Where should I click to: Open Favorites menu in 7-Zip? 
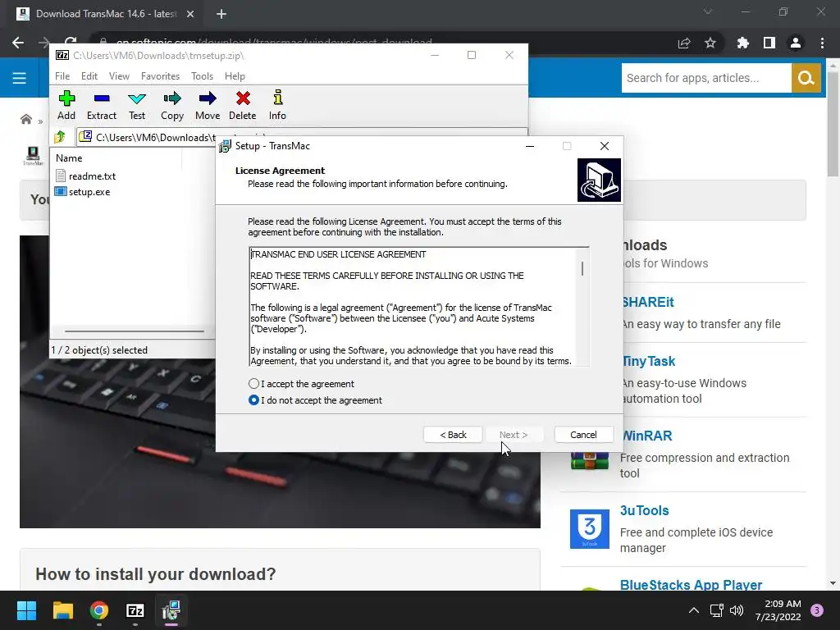[160, 76]
